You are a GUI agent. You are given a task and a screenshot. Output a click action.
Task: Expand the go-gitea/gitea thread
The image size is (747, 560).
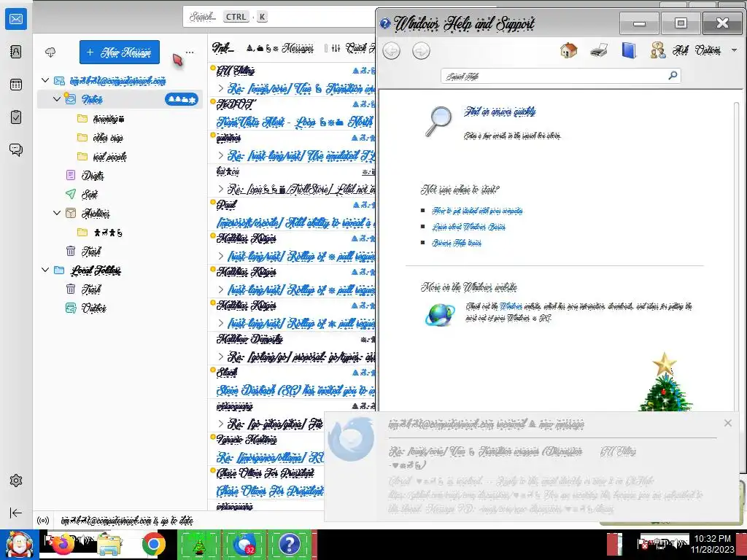coord(220,424)
